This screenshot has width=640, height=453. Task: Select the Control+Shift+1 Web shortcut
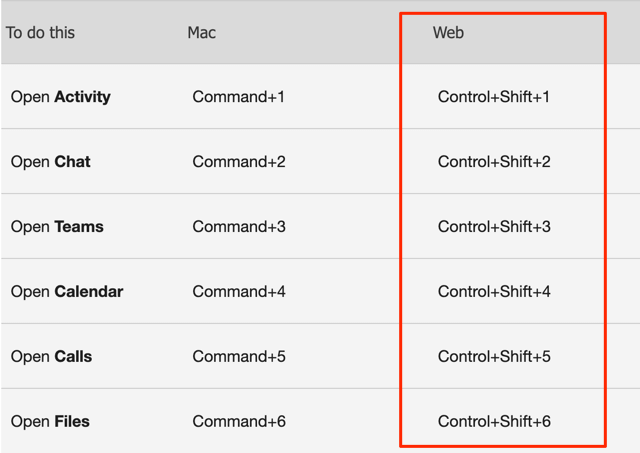point(494,97)
